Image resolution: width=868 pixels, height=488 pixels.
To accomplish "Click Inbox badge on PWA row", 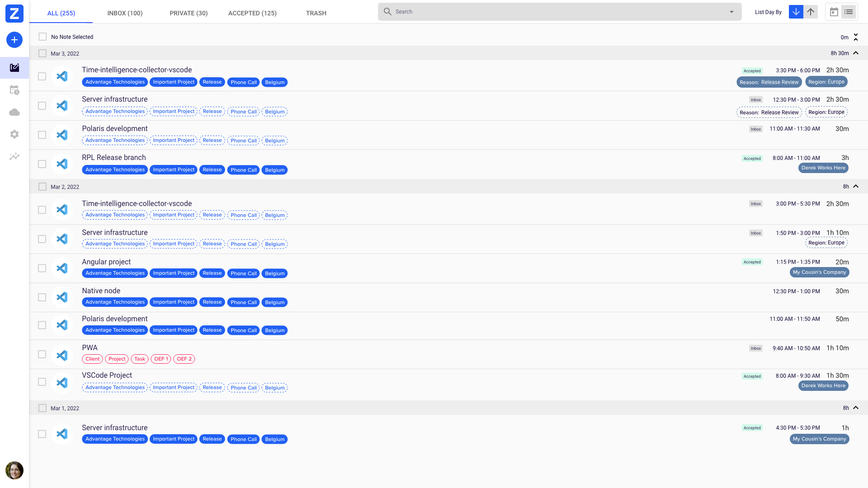I will (x=756, y=348).
